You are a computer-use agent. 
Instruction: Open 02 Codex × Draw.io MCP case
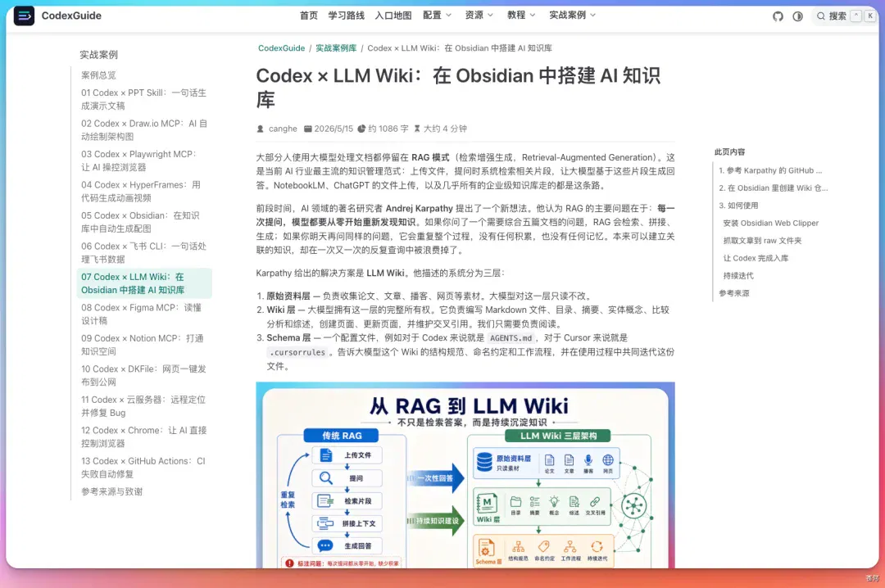tap(144, 129)
